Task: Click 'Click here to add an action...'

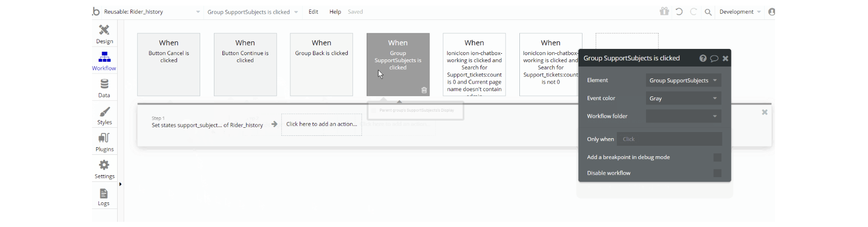Action: pyautogui.click(x=322, y=124)
